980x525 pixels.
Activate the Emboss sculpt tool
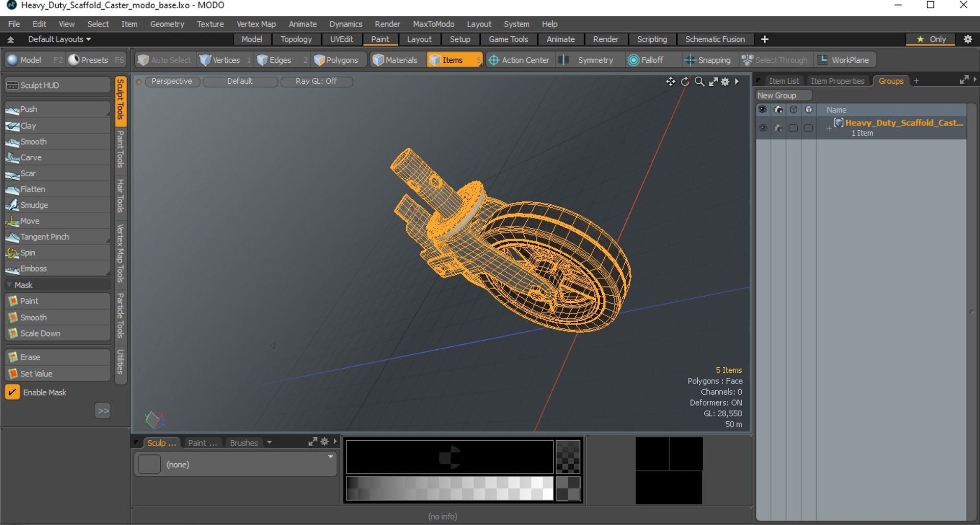click(x=57, y=269)
